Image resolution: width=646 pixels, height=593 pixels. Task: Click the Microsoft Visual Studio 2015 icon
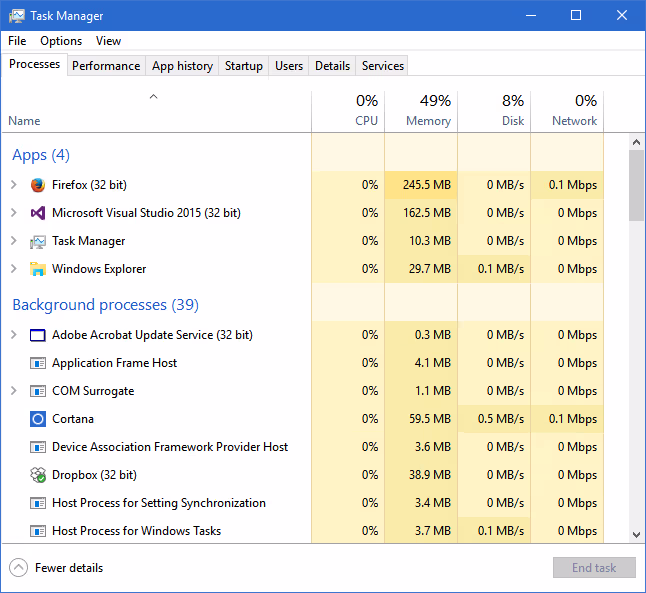pyautogui.click(x=37, y=213)
